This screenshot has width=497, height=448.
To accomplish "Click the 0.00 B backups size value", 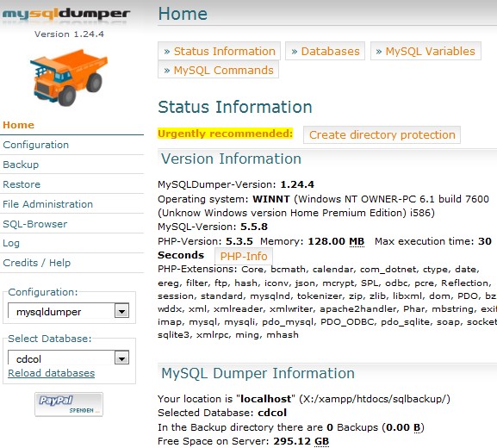I will pyautogui.click(x=402, y=427).
